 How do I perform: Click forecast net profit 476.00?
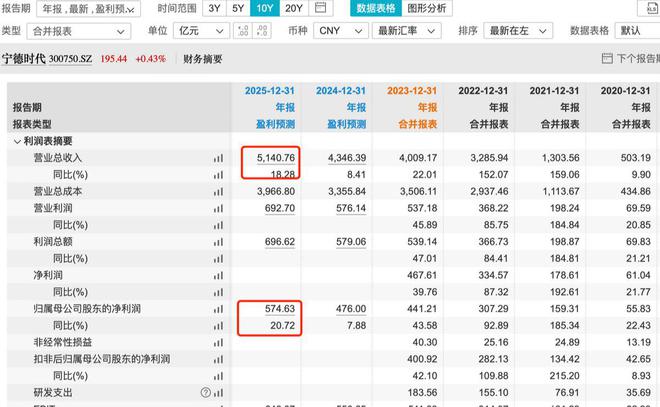[x=351, y=309]
